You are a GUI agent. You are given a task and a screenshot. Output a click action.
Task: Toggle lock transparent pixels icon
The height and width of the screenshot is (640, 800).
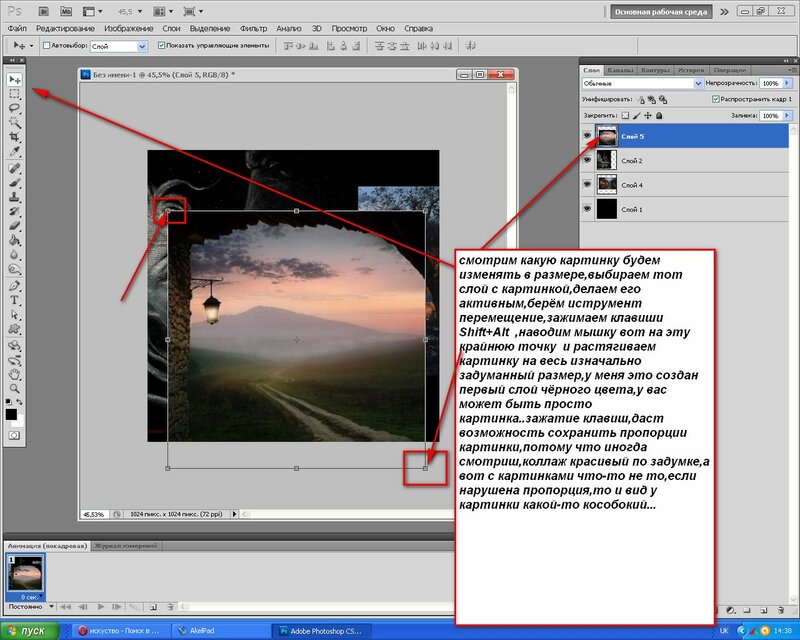(x=626, y=116)
